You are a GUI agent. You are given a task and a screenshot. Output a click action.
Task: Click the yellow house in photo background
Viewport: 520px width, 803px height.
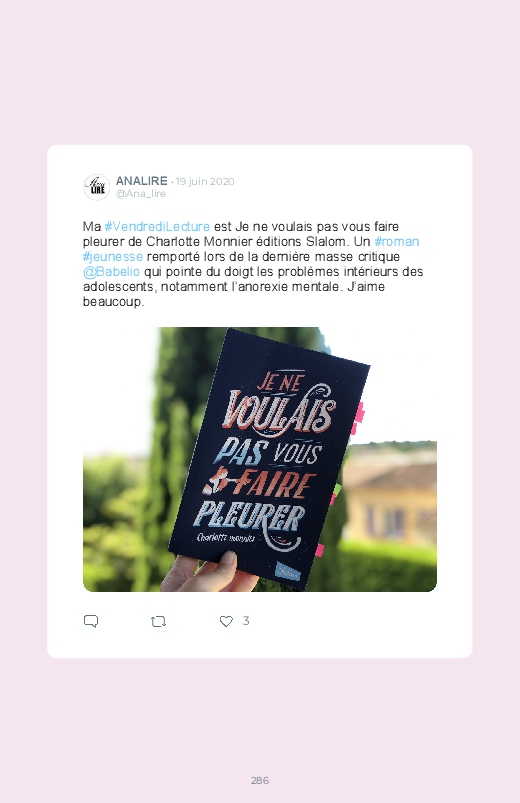[392, 499]
